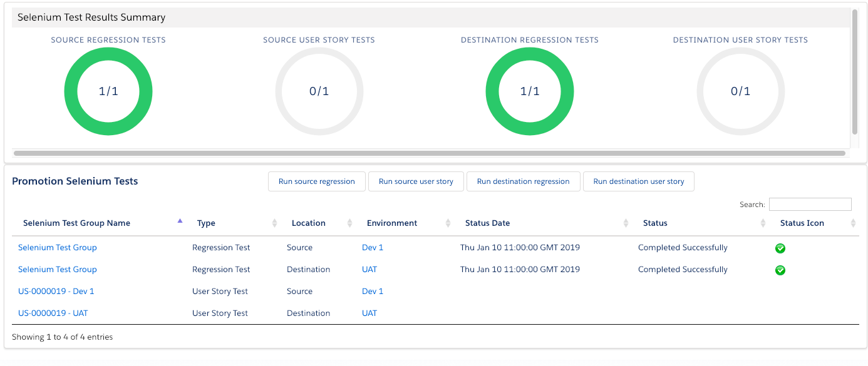Click 'Completed Successfully' status in Source row
Screen dimensions: 868x366
click(683, 248)
